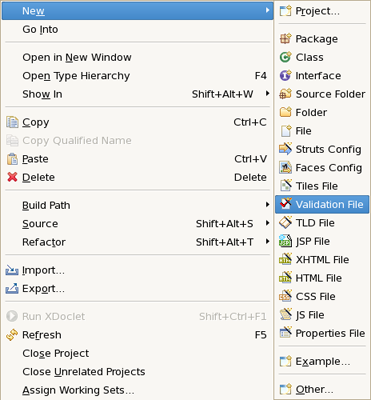Click the TLD File diamond icon
This screenshot has width=371, height=400.
pos(285,223)
